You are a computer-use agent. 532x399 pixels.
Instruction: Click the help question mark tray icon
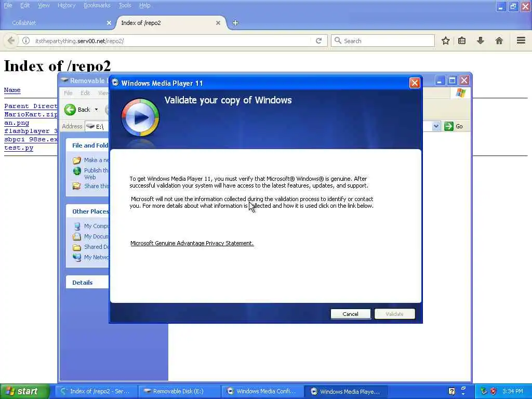[451, 391]
